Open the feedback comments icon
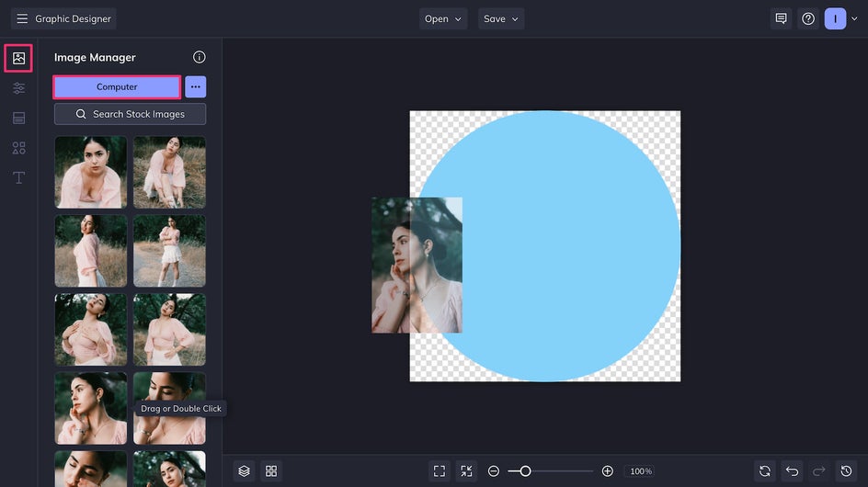868x487 pixels. tap(781, 18)
